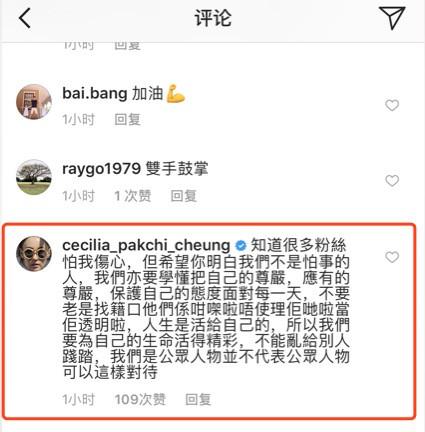Open raygo1979 tree avatar
Image resolution: width=425 pixels, height=432 pixels.
(x=34, y=177)
